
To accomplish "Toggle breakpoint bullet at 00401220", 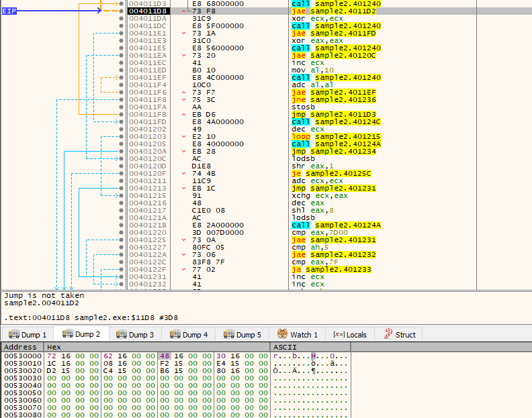I will (121, 233).
